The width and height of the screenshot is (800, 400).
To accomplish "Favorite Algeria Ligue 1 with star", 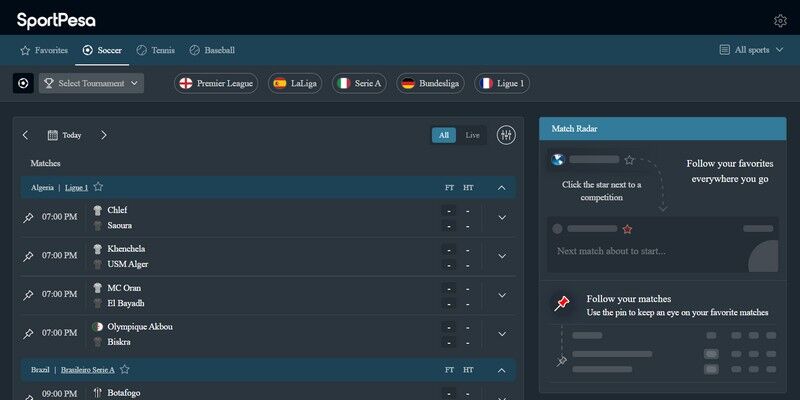I will [98, 187].
